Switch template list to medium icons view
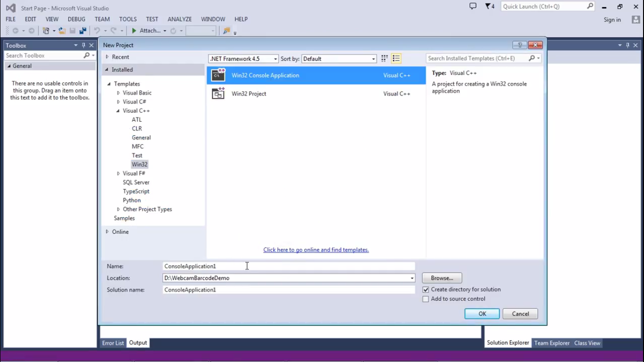Image resolution: width=644 pixels, height=362 pixels. point(396,58)
